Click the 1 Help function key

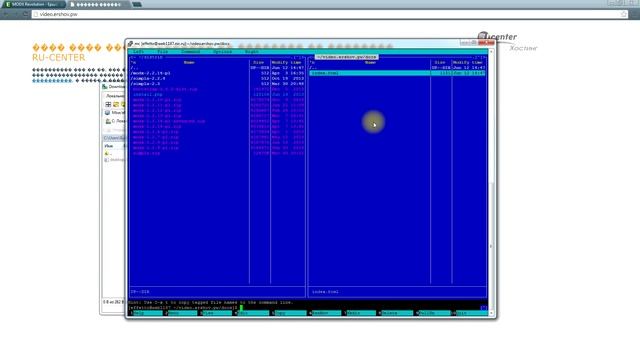point(147,313)
